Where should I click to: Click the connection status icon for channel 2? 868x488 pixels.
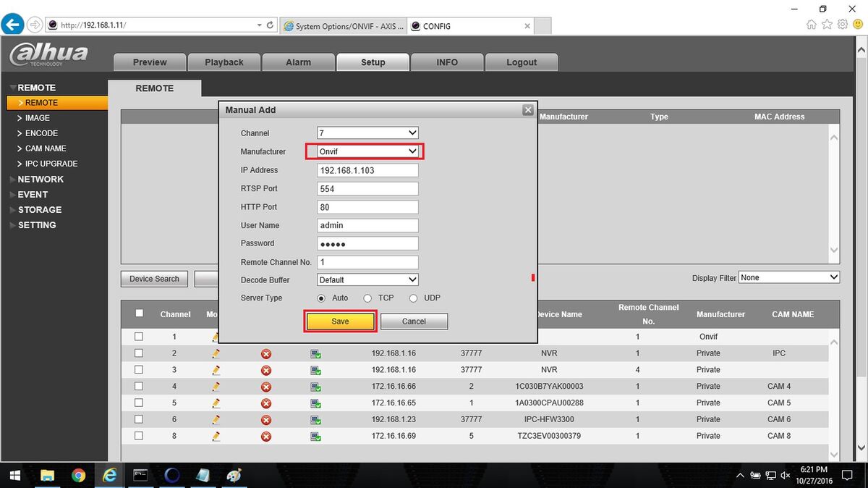click(316, 354)
